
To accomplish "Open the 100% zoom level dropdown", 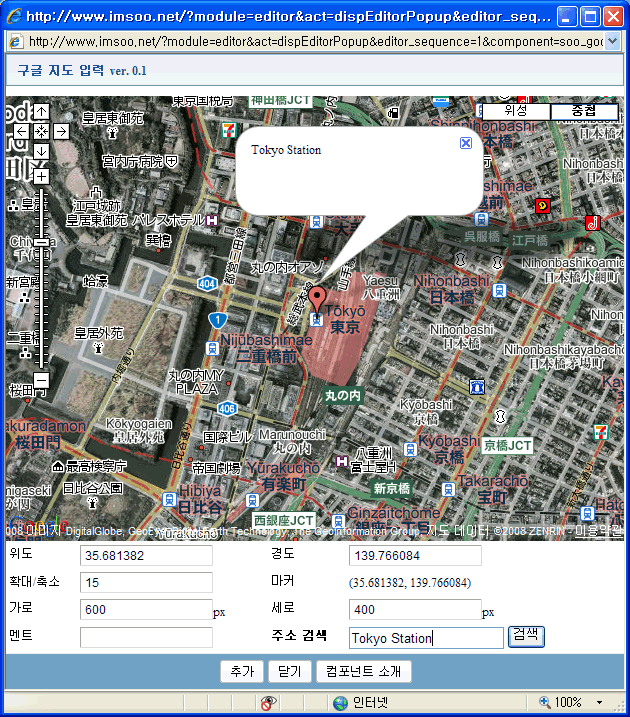I will tap(599, 702).
